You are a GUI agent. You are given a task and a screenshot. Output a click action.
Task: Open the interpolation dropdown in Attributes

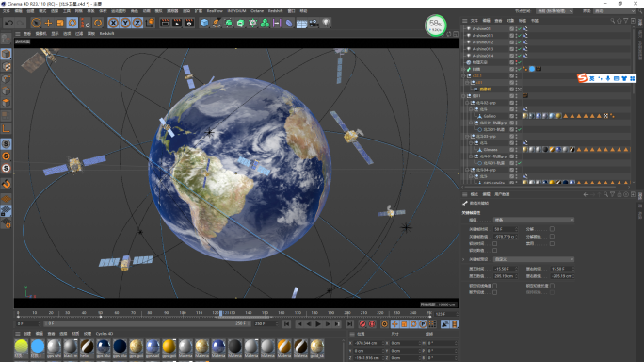[x=533, y=220]
